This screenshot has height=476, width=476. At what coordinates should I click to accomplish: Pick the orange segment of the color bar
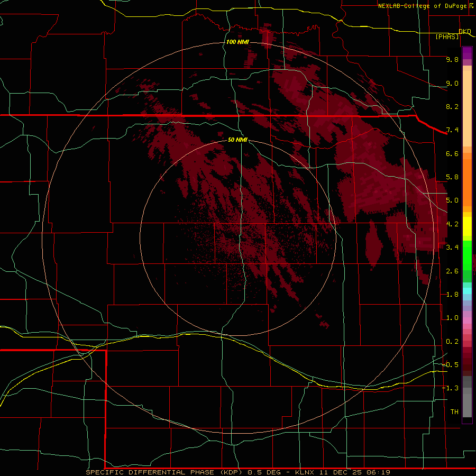[x=467, y=182]
